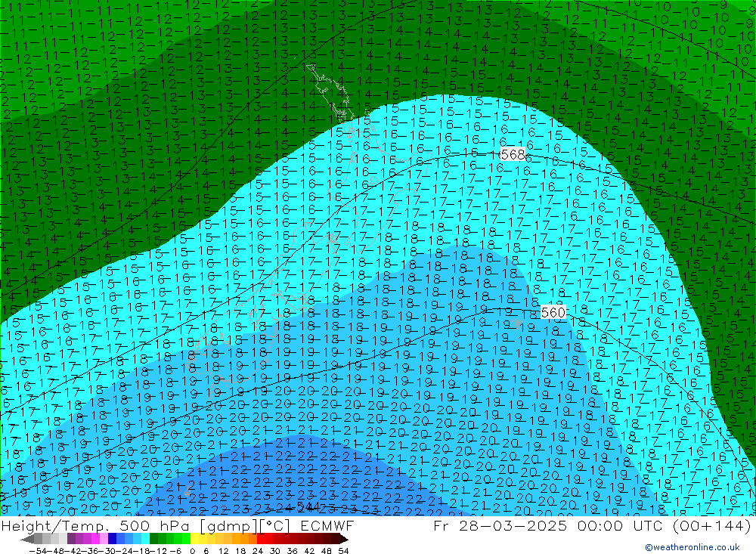Pick the dark blue swatch on the scale
This screenshot has width=756, height=554.
coord(112,539)
